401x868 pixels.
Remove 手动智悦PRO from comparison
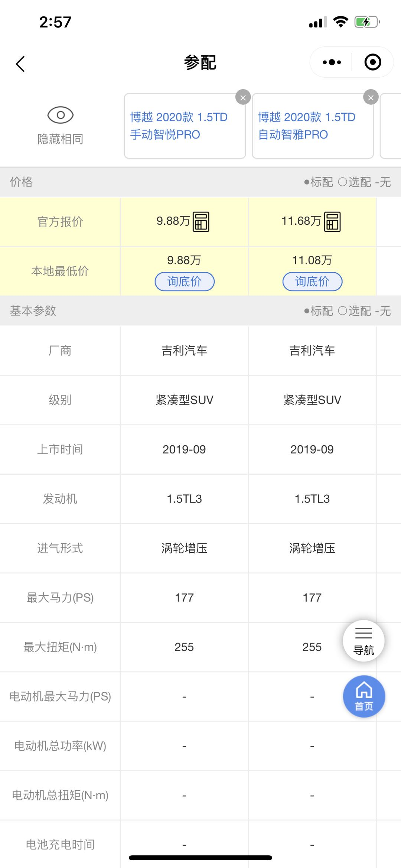243,98
